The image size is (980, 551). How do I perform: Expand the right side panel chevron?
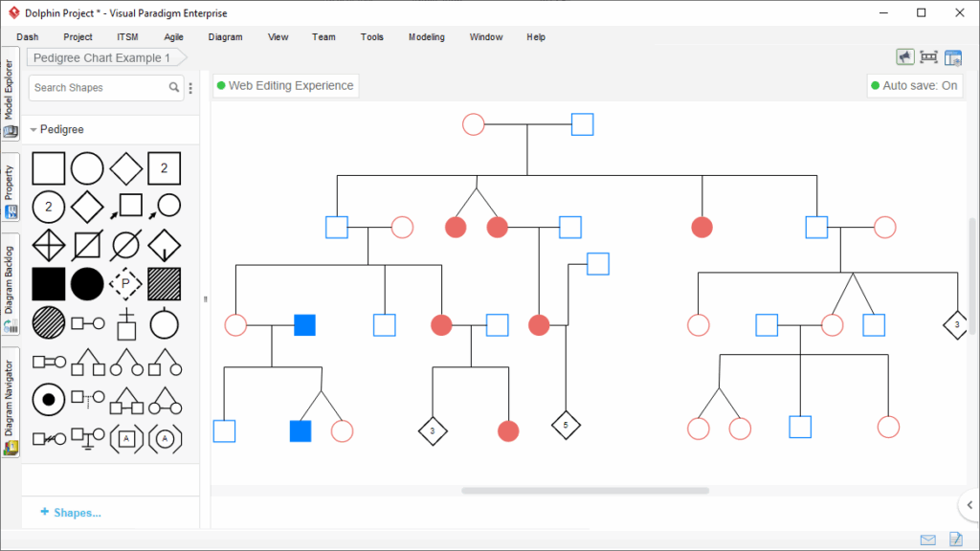tap(969, 505)
